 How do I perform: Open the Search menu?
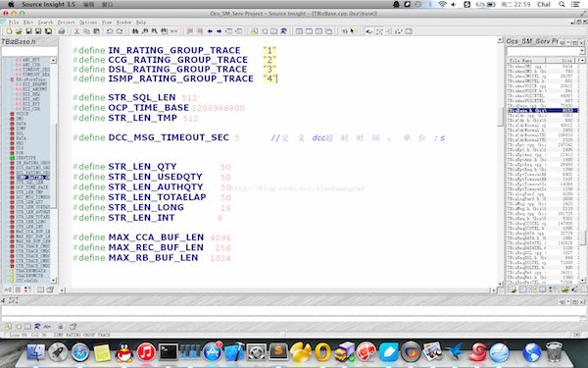pyautogui.click(x=45, y=23)
